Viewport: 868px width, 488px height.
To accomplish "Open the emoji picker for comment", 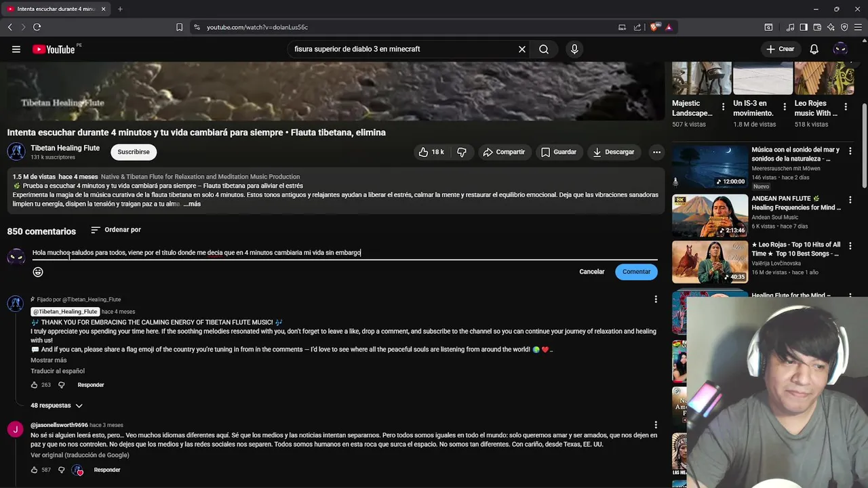I will (x=38, y=272).
